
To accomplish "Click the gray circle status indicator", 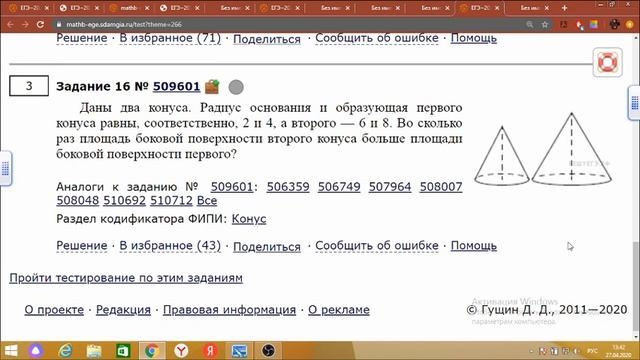I will 236,87.
